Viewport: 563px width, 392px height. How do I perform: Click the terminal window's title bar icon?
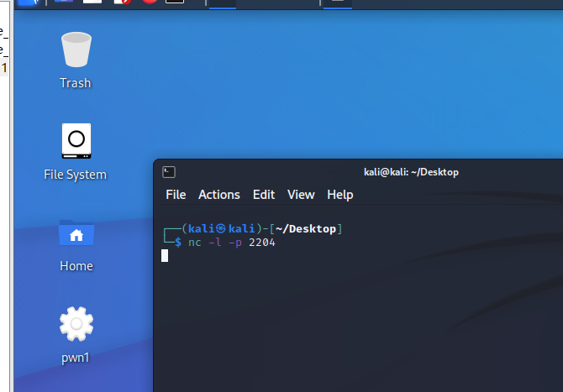point(169,172)
